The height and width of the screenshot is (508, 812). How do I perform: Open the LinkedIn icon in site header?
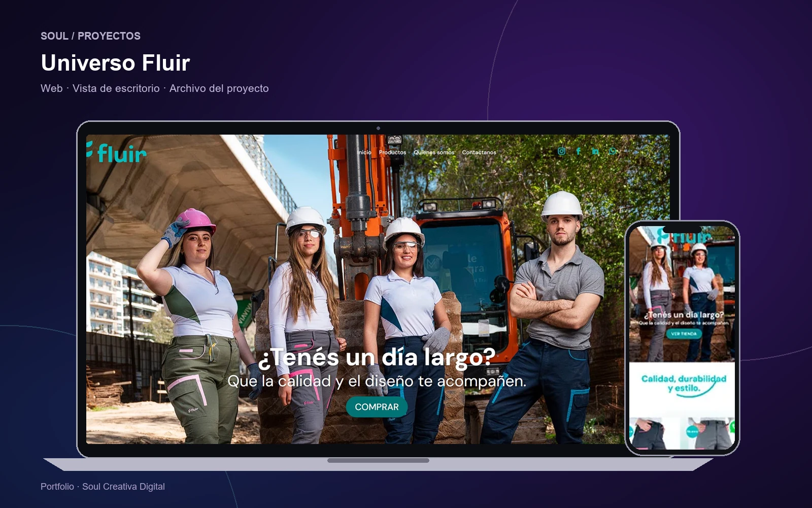(595, 151)
